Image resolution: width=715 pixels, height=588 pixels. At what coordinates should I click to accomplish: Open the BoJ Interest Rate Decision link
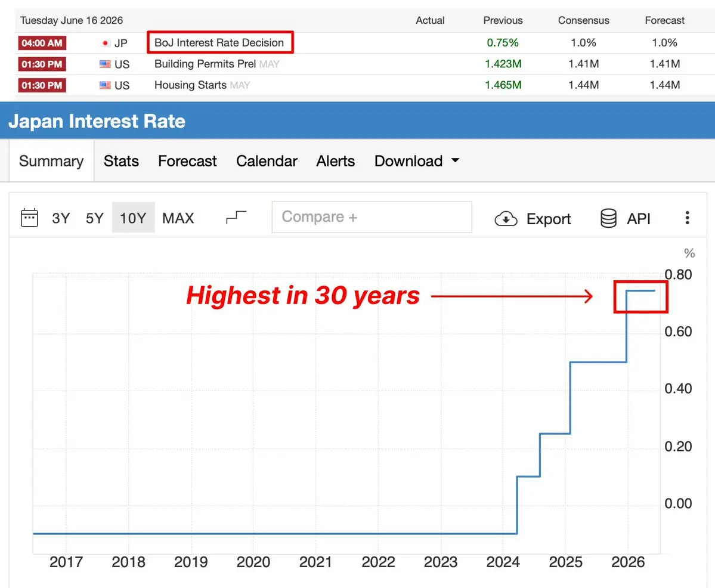(219, 42)
